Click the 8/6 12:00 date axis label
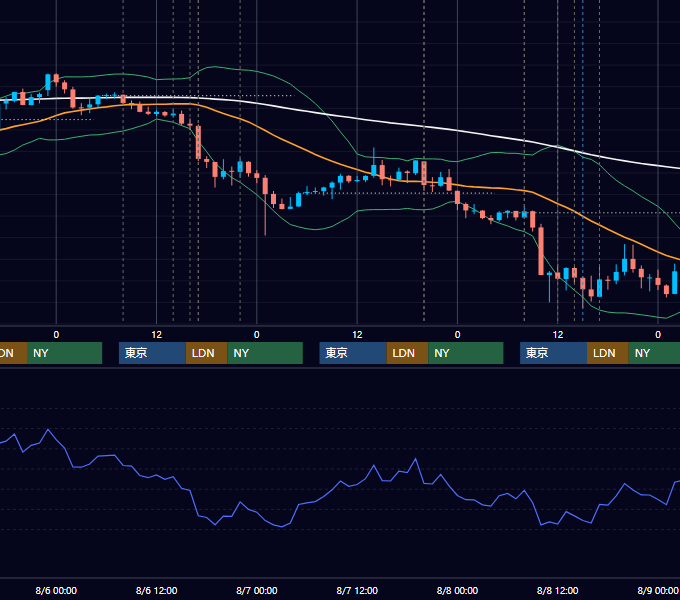The height and width of the screenshot is (600, 680). (157, 590)
